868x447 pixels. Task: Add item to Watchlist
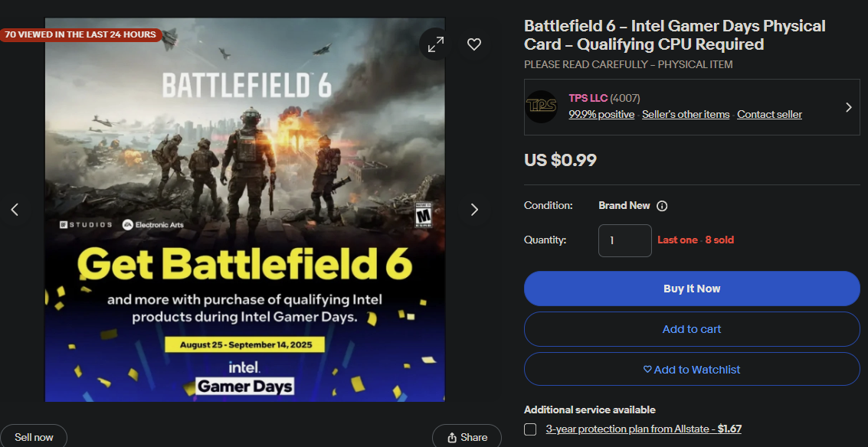(x=691, y=369)
